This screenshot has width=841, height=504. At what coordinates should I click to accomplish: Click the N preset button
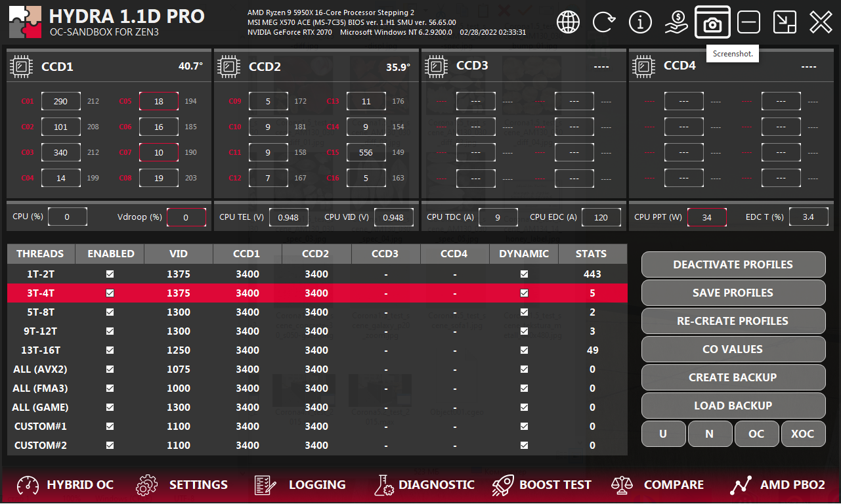click(710, 434)
